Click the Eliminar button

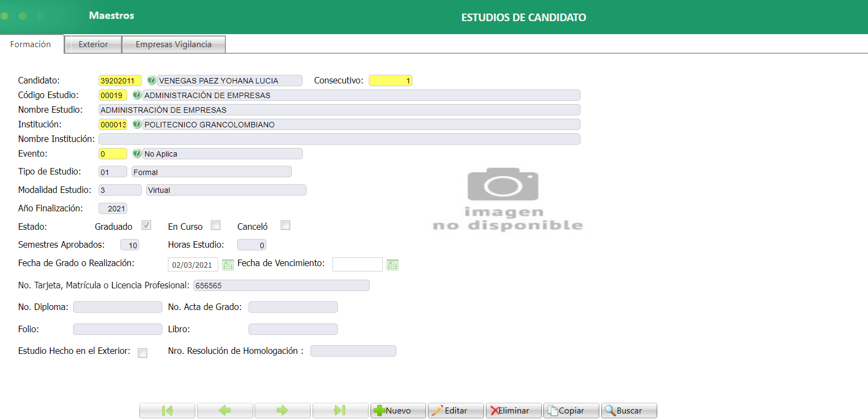click(x=513, y=410)
